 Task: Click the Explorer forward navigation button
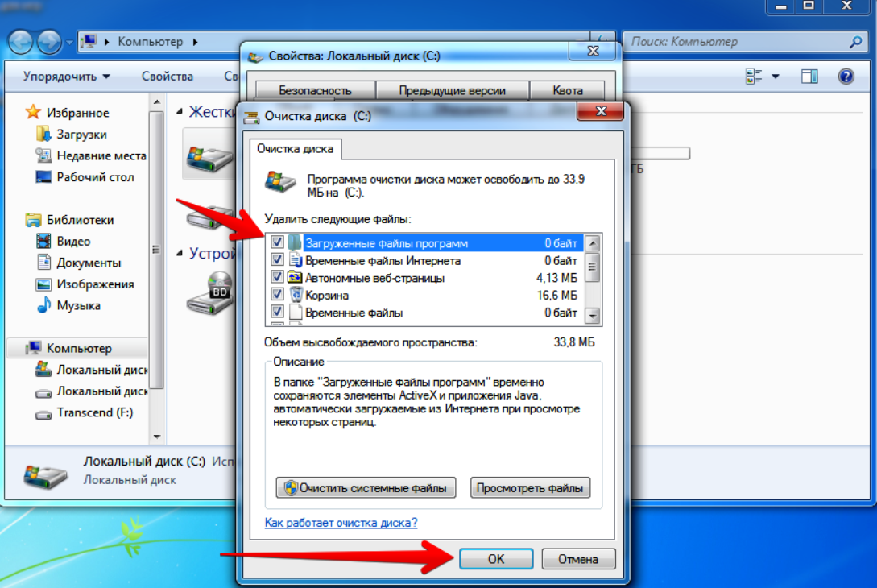click(x=49, y=42)
